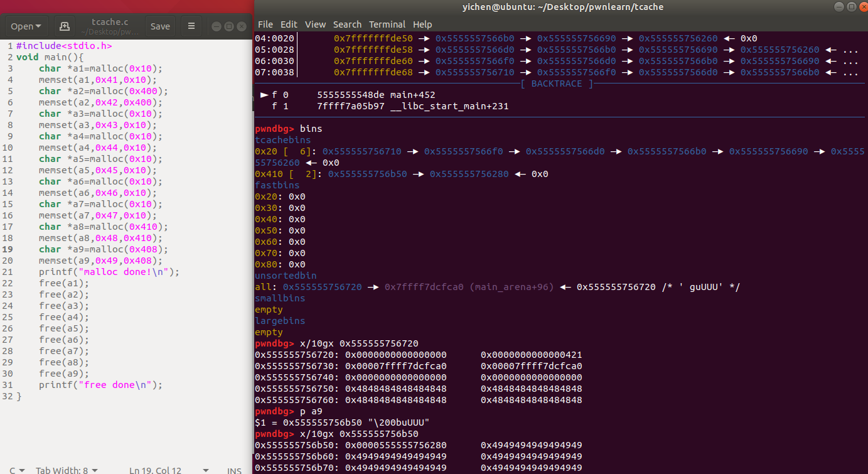The height and width of the screenshot is (474, 868).
Task: Minimize the terminal window
Action: click(839, 7)
